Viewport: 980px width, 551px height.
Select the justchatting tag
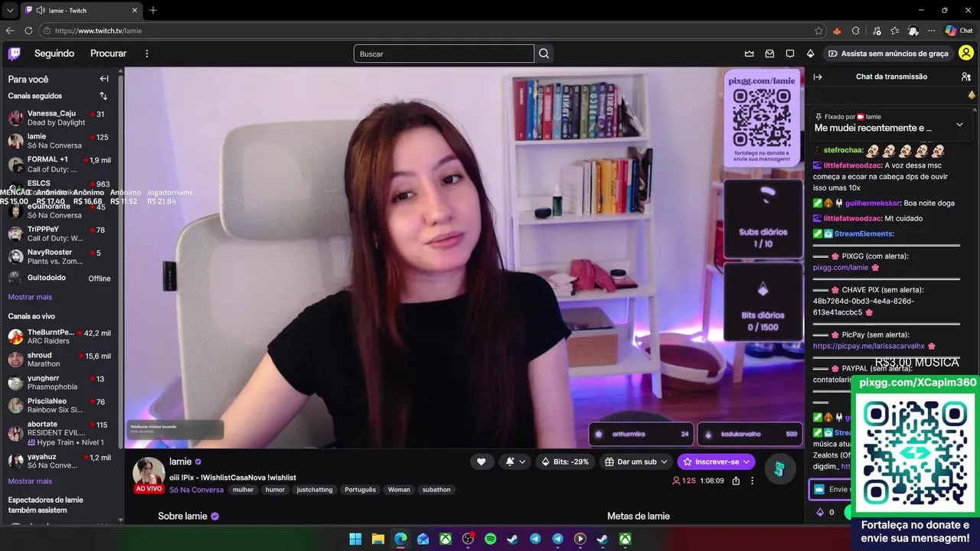315,490
